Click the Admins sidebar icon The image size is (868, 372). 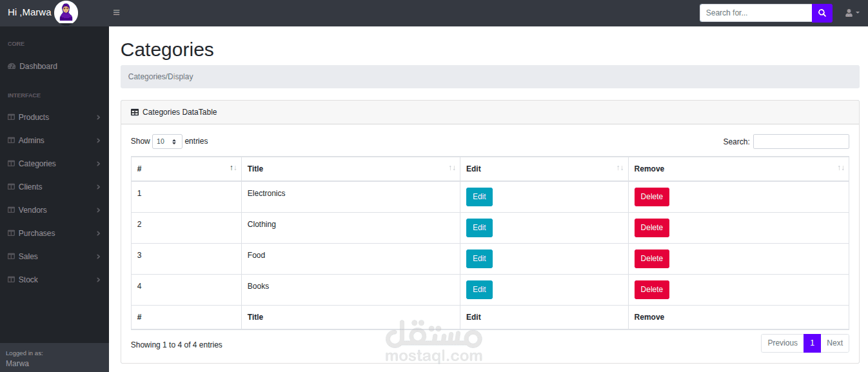coord(11,141)
